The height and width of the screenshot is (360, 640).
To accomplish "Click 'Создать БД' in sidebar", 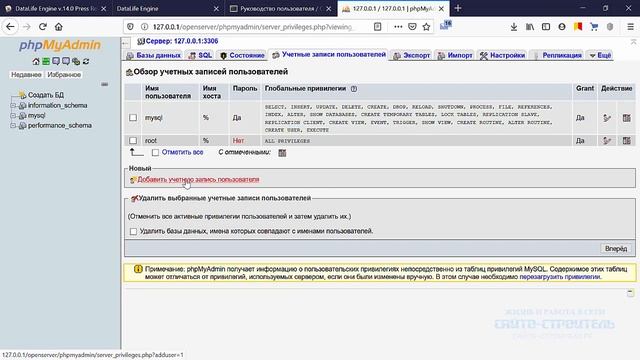I will point(46,95).
